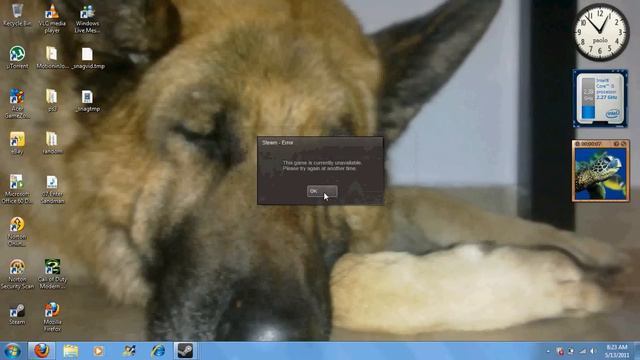The width and height of the screenshot is (640, 360).
Task: Click the network signal tray icon
Action: tap(583, 351)
